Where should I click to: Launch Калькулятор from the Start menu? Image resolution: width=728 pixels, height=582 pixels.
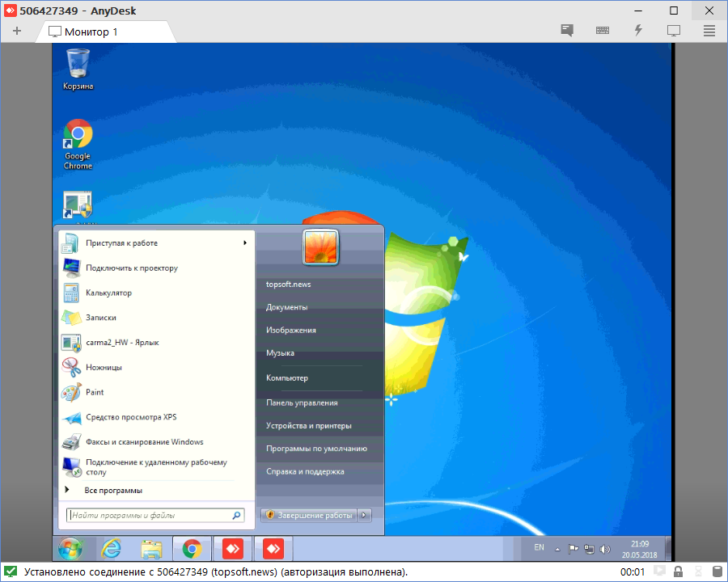pyautogui.click(x=108, y=293)
